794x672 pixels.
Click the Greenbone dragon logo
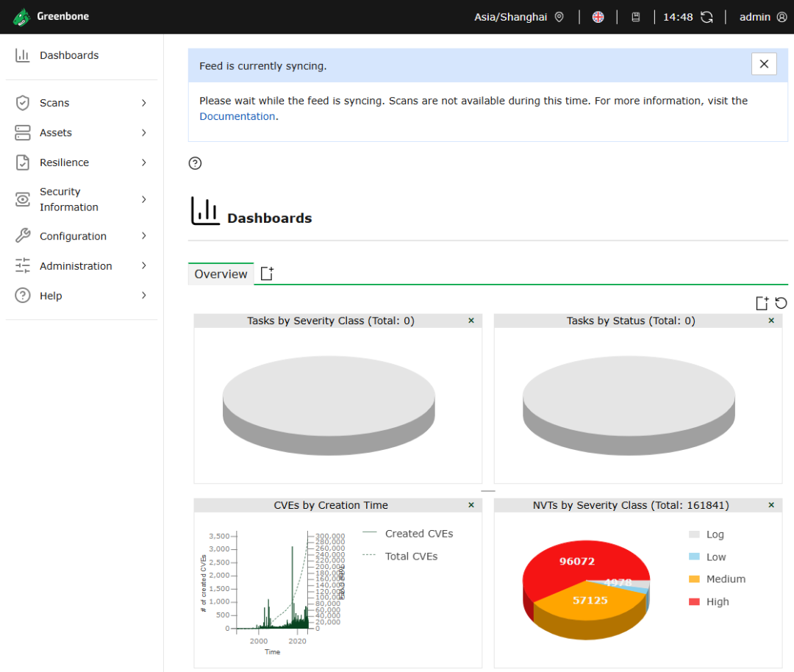pos(21,17)
